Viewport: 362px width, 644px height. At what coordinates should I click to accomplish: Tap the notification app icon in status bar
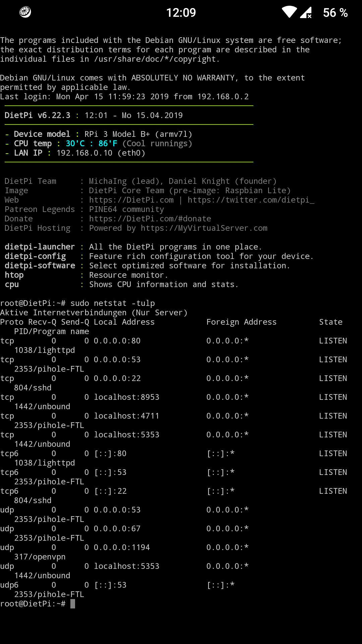coord(25,12)
